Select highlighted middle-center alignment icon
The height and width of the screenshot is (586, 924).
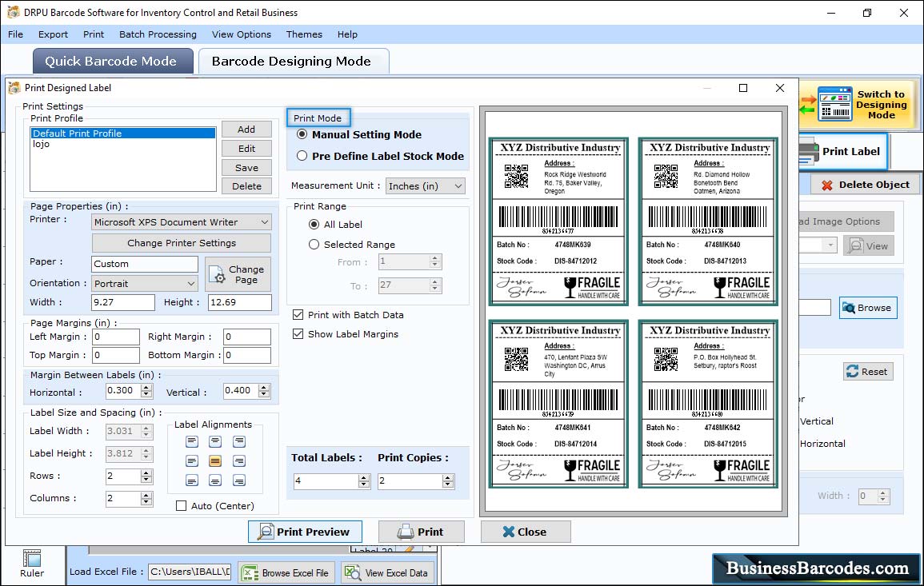point(215,461)
